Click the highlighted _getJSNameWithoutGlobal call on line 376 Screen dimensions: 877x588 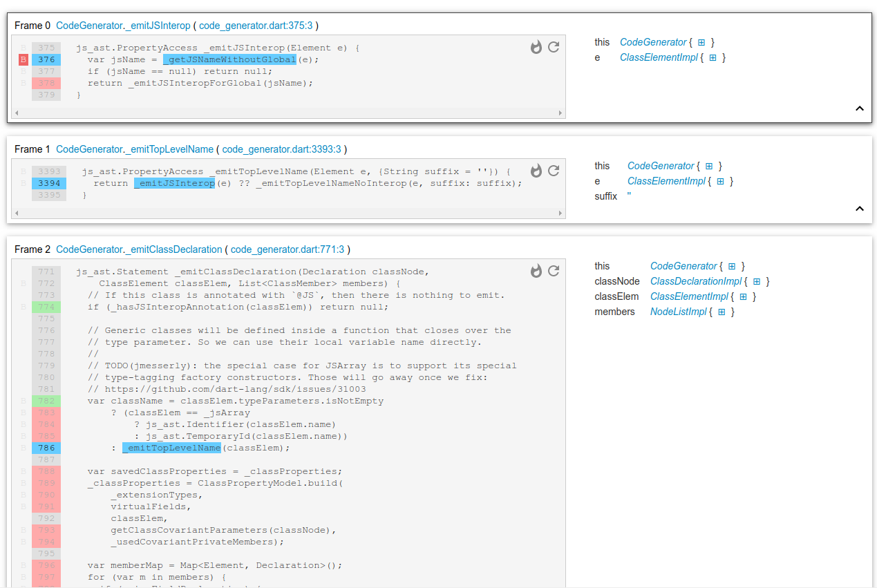(x=229, y=59)
